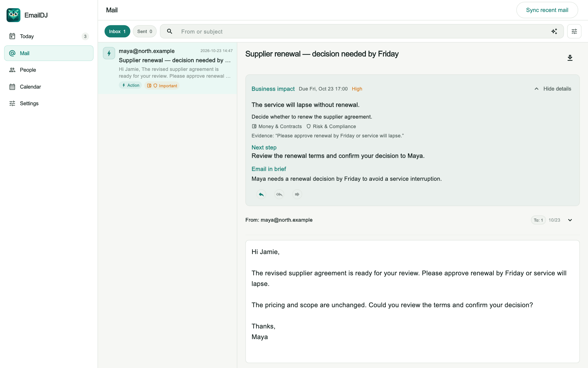Click the email body text area
This screenshot has width=588, height=368.
[412, 301]
